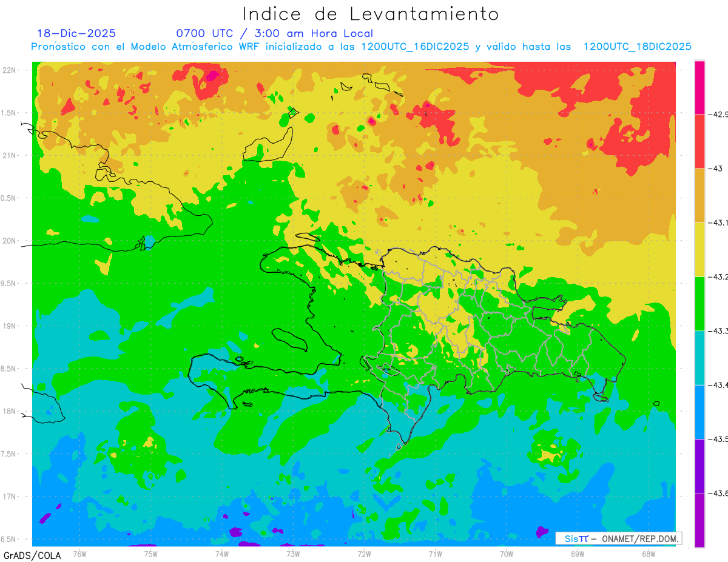
Task: Select the '17N' latitude label
Action: pyautogui.click(x=10, y=496)
